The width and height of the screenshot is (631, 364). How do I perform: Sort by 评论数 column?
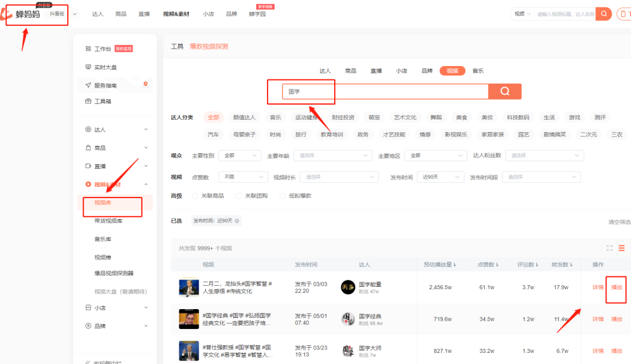(x=528, y=264)
